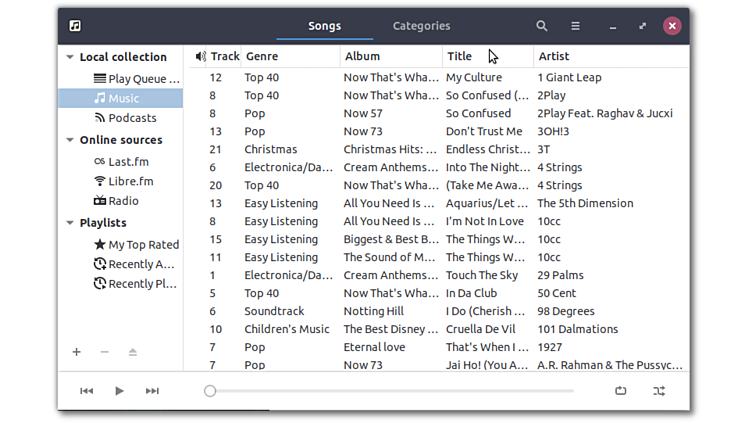Image resolution: width=752 pixels, height=423 pixels.
Task: Click the Play button in playback bar
Action: [119, 391]
